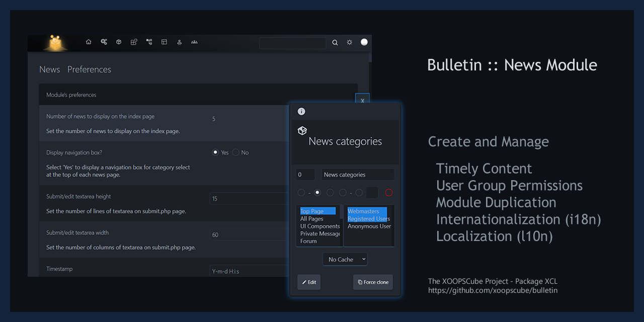
Task: Switch to the Preferences tab
Action: point(89,69)
